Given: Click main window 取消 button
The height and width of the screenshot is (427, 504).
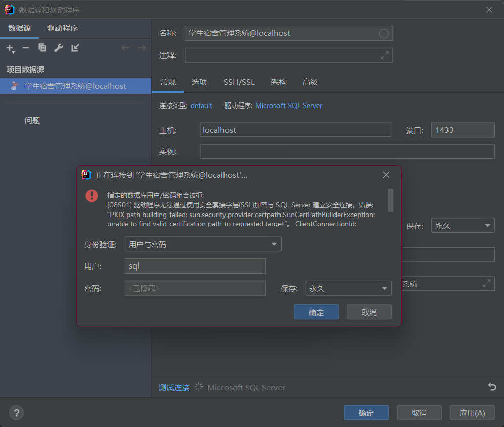Looking at the screenshot, I should (x=419, y=413).
